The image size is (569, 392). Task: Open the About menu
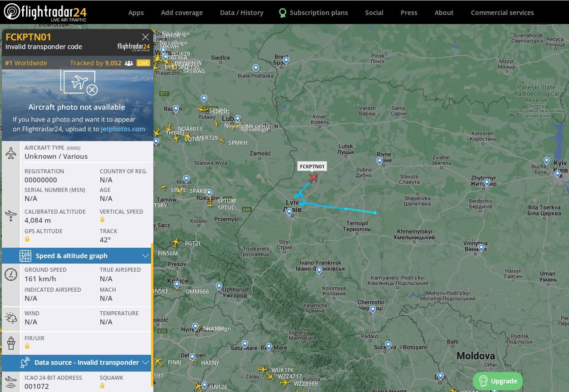pos(444,13)
